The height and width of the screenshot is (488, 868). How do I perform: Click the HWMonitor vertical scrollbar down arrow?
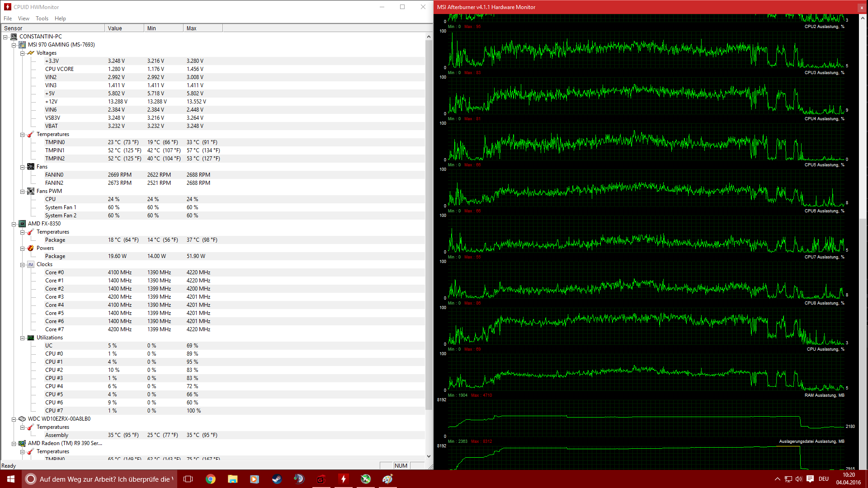click(429, 456)
